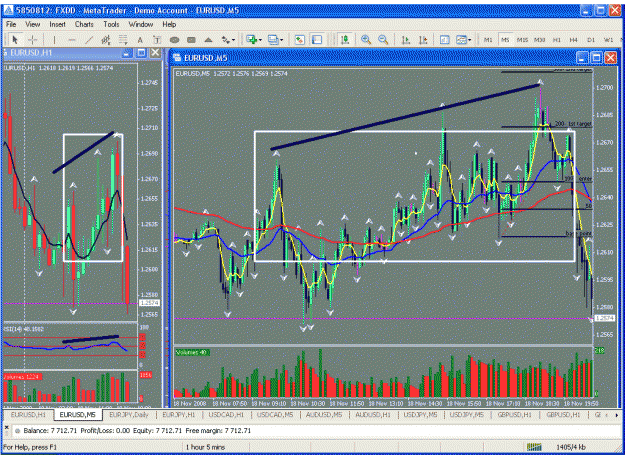Toggle chart auto scroll
The image size is (625, 455).
[406, 40]
